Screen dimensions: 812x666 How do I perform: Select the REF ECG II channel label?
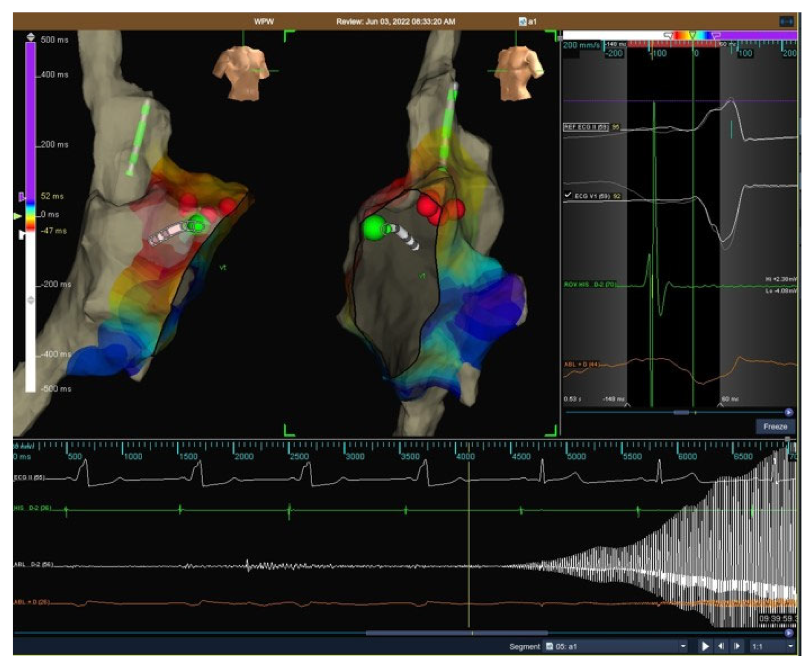coord(586,127)
